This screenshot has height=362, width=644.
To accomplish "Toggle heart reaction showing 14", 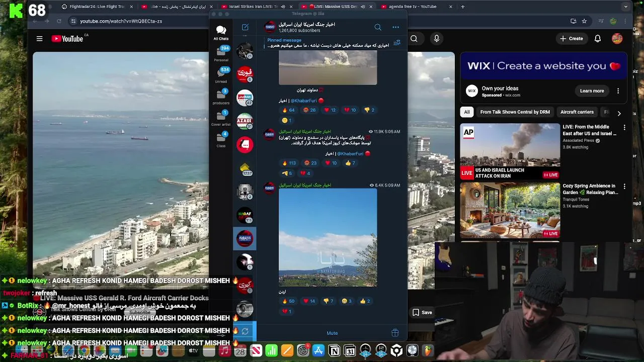I will click(x=309, y=301).
